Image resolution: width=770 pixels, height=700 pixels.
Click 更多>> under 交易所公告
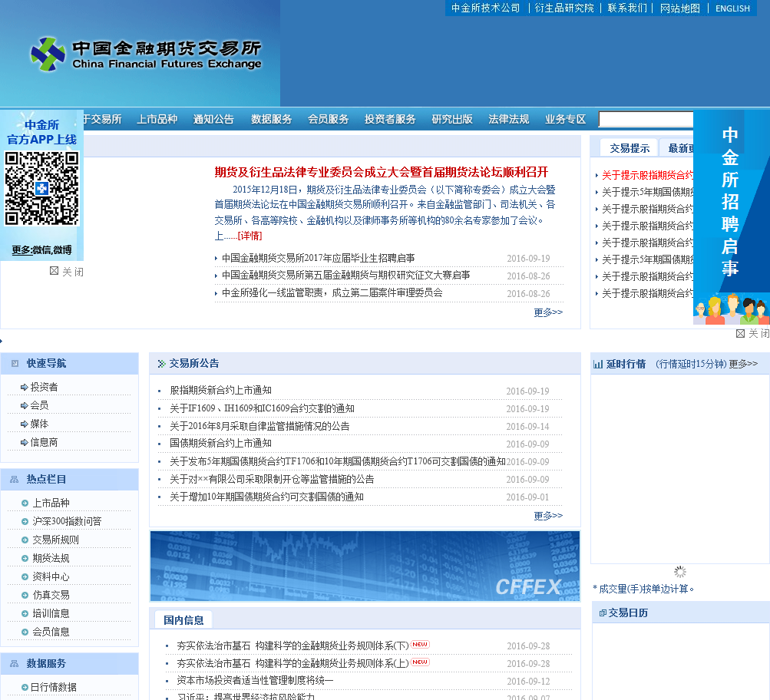click(x=548, y=516)
